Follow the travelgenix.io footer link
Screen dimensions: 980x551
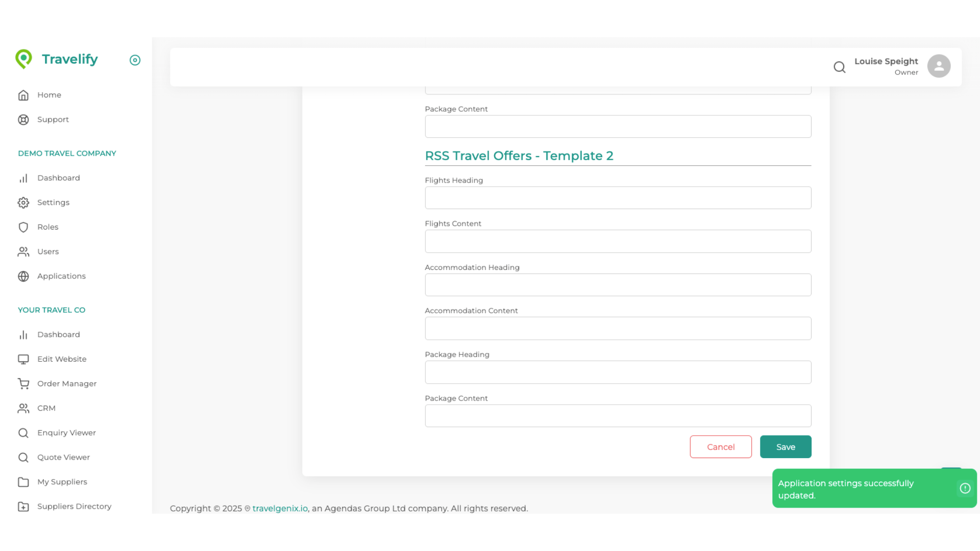(x=280, y=508)
